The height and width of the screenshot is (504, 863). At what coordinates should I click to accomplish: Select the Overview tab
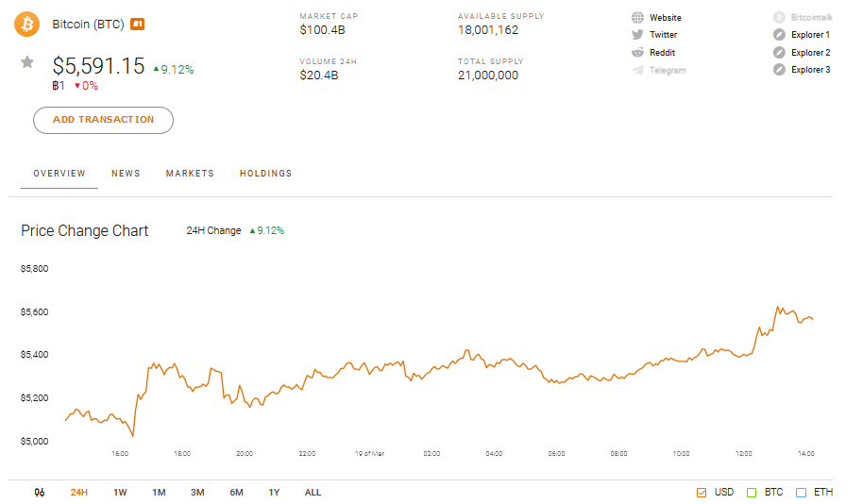(59, 174)
